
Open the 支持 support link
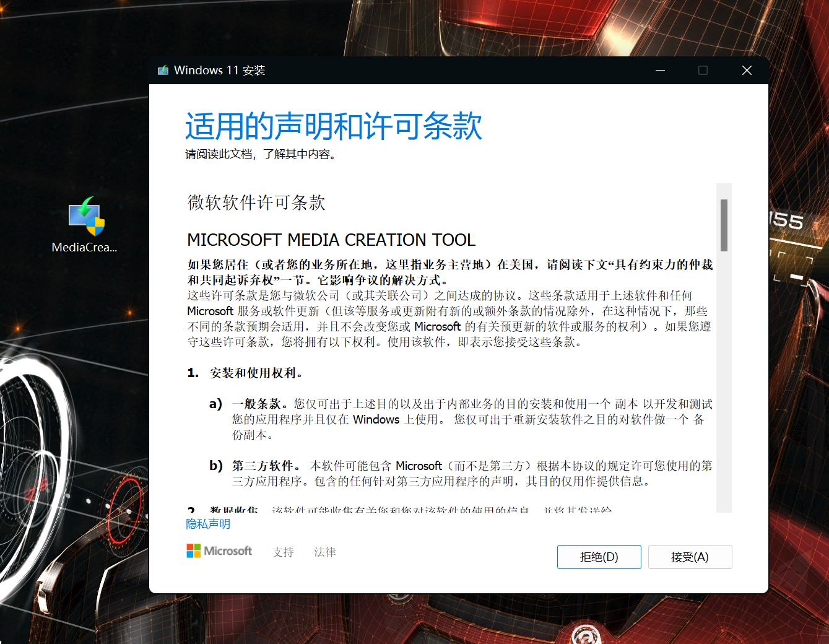pos(284,551)
